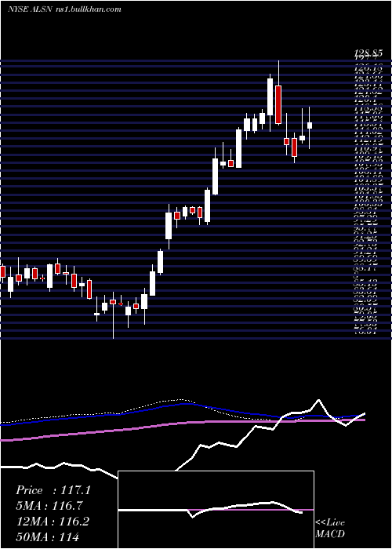Viewport: 392px width, 549px height.
Task: Click the "NYSE ALSN ns1.bullkhan.com" header text
Action: (x=64, y=9)
